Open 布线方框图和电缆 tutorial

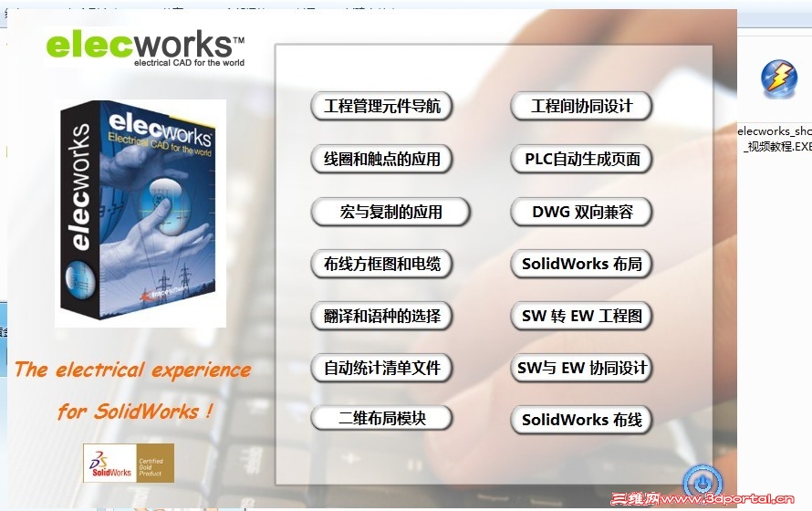coord(381,264)
